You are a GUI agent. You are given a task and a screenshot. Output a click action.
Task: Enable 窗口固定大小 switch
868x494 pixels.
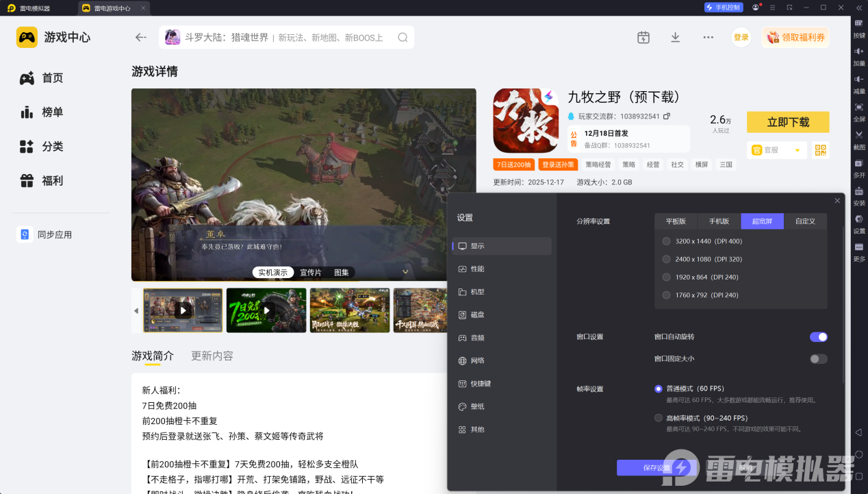click(819, 359)
